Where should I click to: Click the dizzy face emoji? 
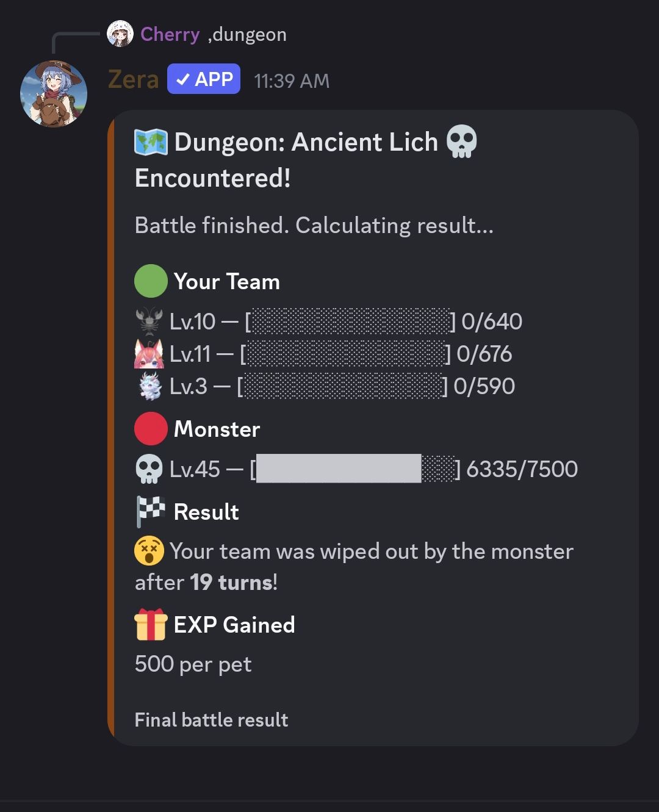tap(149, 552)
